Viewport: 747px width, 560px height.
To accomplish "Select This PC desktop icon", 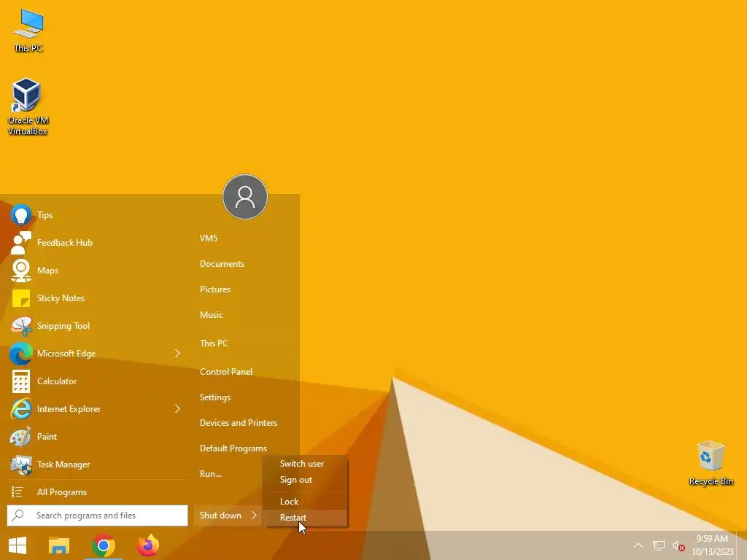I will [x=28, y=31].
